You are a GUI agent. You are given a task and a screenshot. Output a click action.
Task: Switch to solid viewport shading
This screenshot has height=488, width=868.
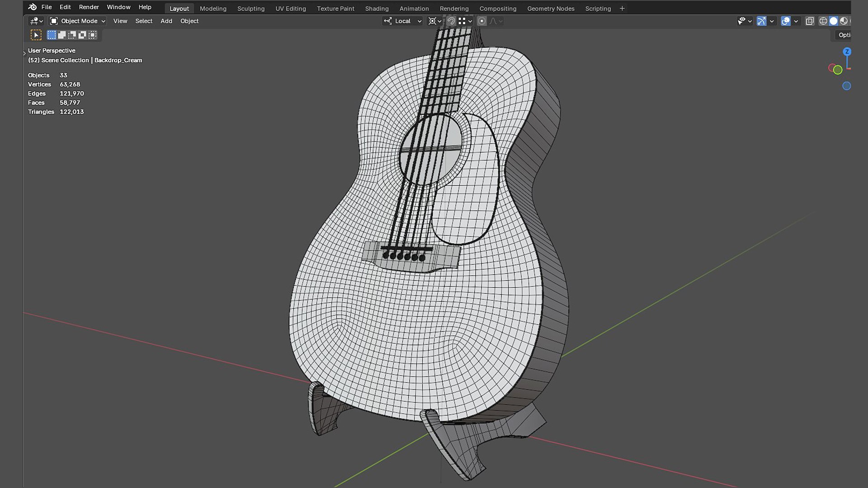[833, 21]
